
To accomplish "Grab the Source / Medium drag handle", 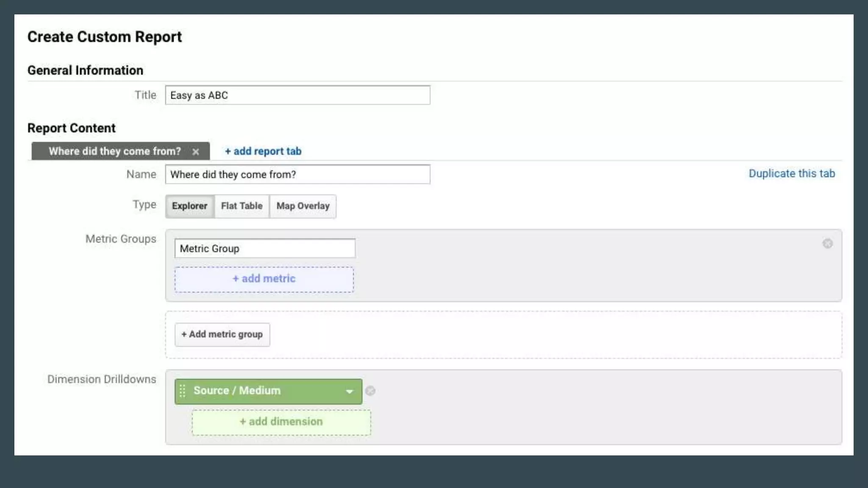I will pyautogui.click(x=182, y=391).
